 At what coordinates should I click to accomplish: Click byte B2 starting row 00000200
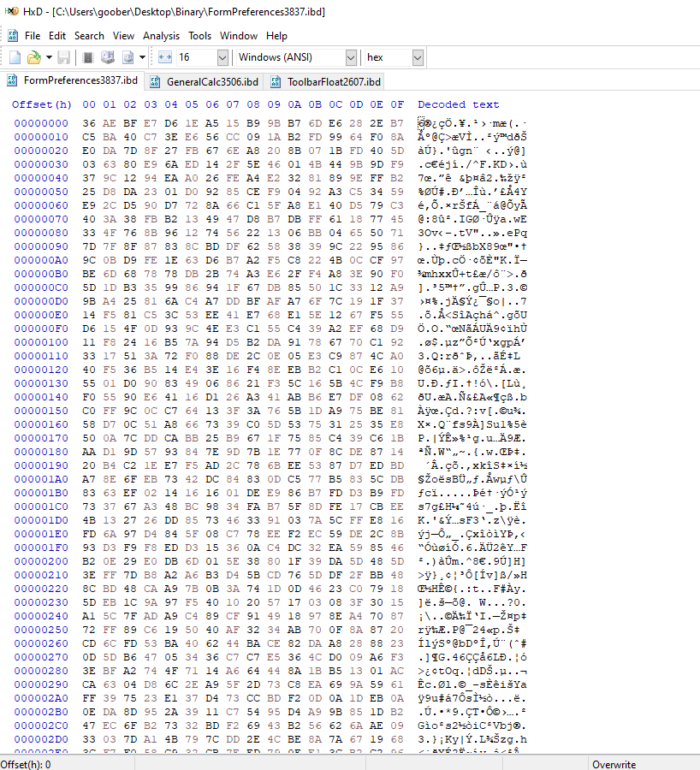pyautogui.click(x=89, y=561)
